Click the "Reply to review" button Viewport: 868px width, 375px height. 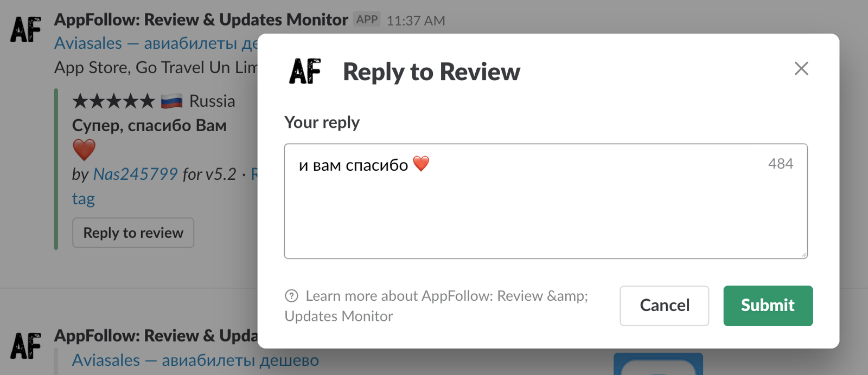133,233
